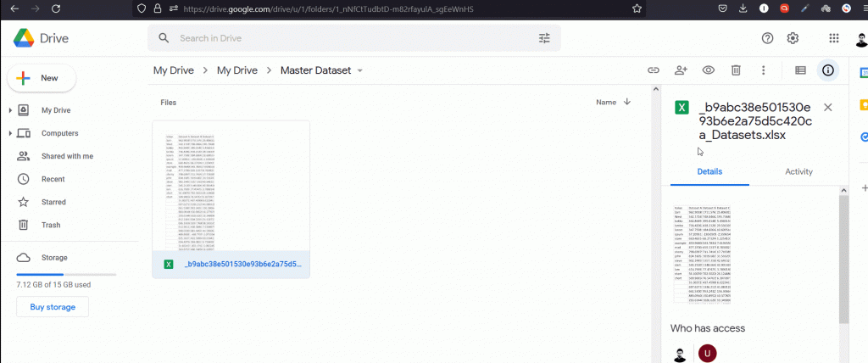
Task: Expand the Computers tree item
Action: tap(10, 133)
